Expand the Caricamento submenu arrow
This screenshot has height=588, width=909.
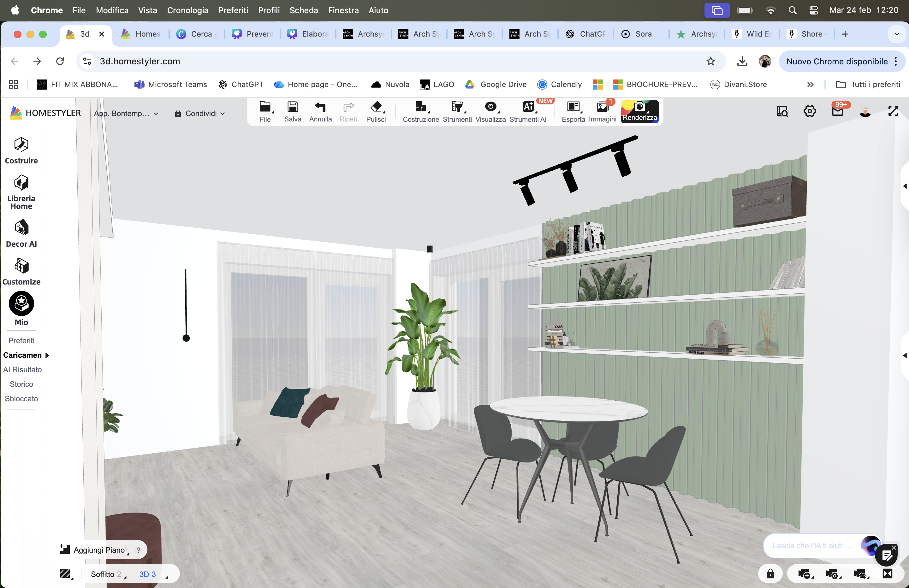pyautogui.click(x=47, y=355)
